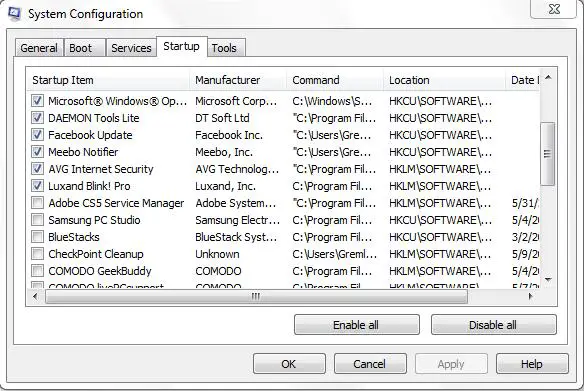Click the horizontal scrollbar right arrow

(x=531, y=296)
